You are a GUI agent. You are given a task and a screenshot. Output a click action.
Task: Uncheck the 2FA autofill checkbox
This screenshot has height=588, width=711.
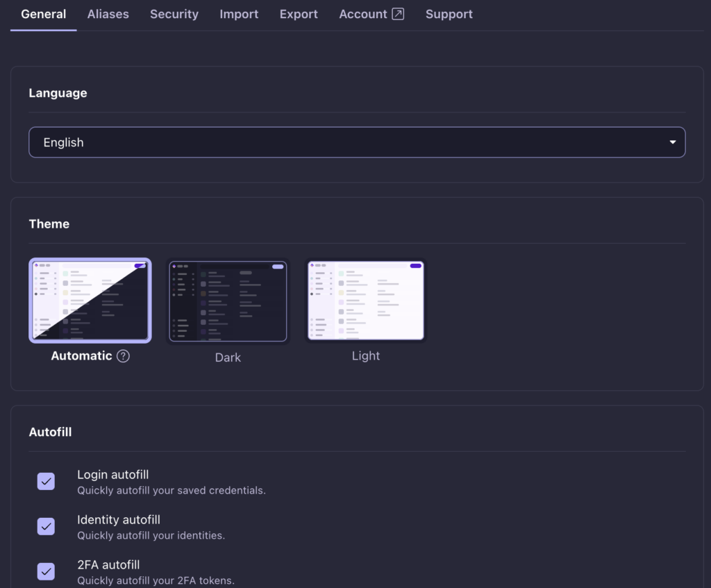pos(46,571)
